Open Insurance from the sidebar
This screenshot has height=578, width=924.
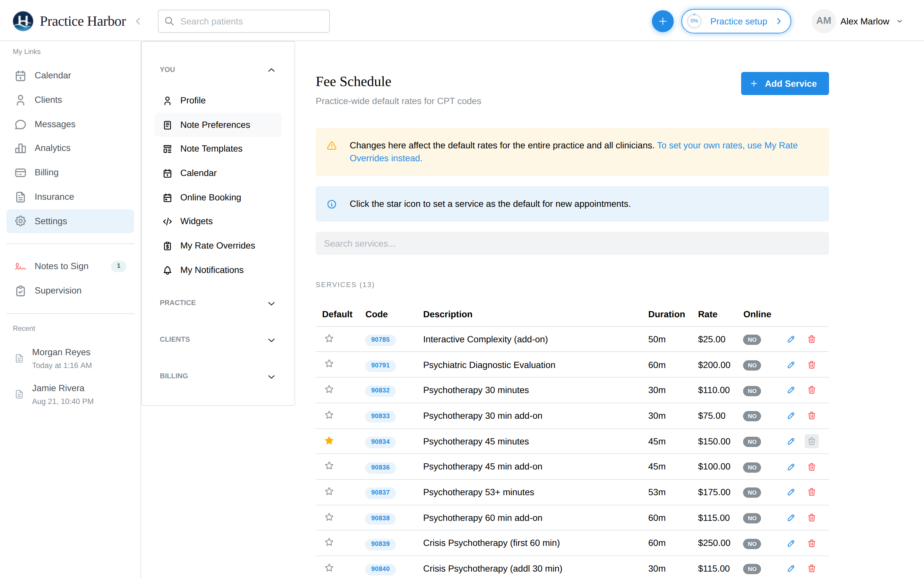click(x=70, y=197)
